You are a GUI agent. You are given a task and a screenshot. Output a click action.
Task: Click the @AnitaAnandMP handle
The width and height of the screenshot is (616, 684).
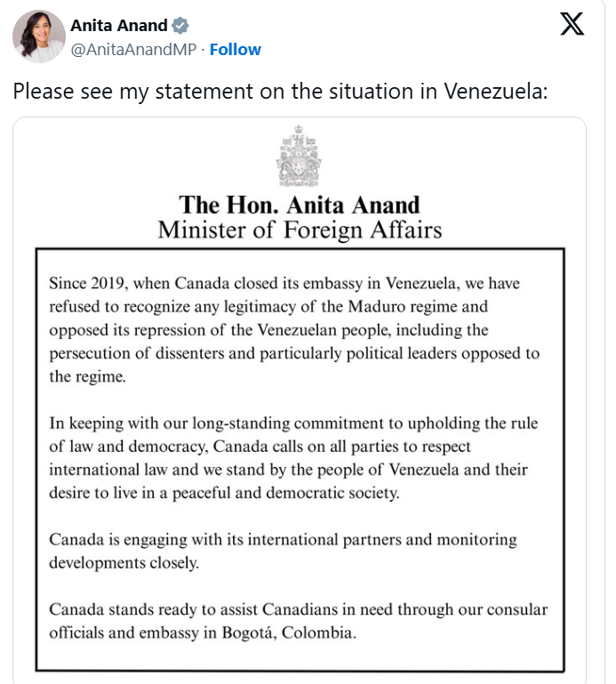pyautogui.click(x=133, y=50)
